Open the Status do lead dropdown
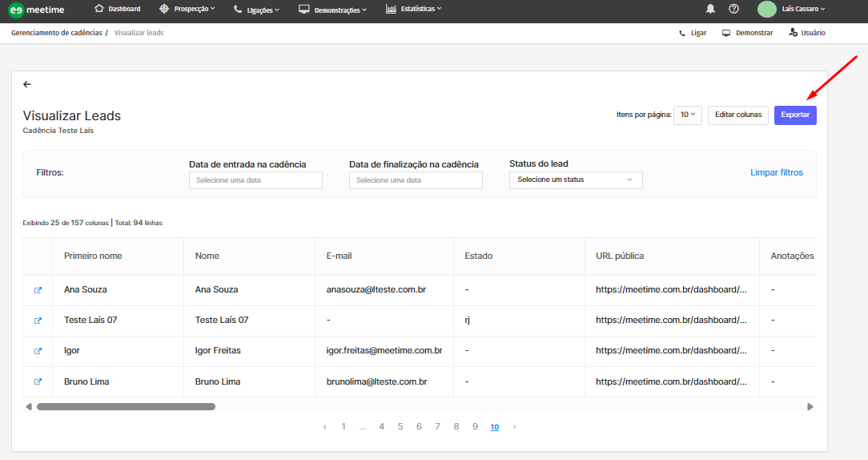The height and width of the screenshot is (460, 868). pos(575,180)
